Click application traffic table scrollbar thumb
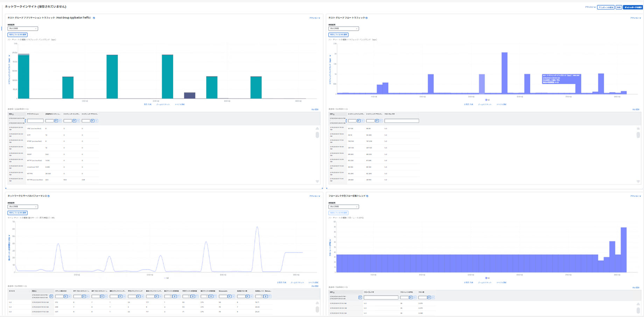644x317 pixels. click(x=317, y=135)
